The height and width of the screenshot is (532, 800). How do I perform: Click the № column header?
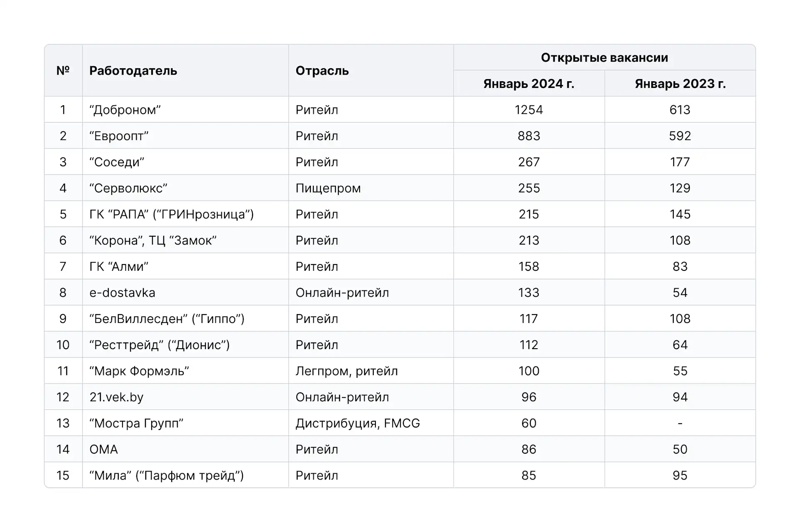pyautogui.click(x=63, y=71)
